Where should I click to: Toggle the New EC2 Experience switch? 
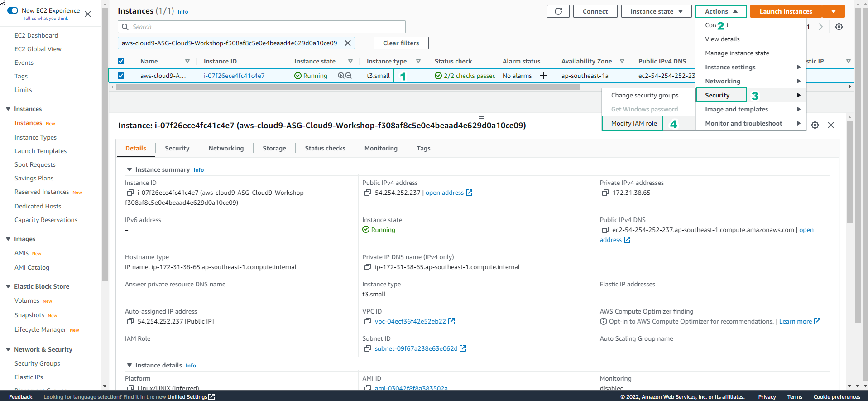click(13, 10)
